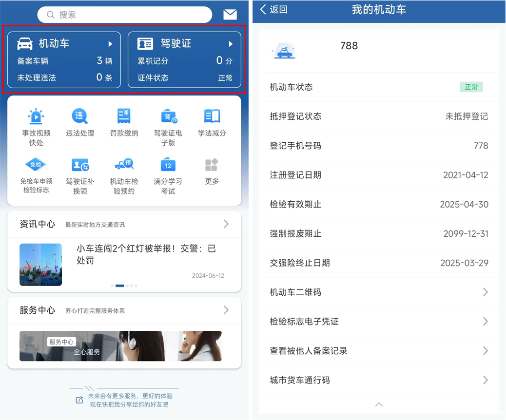Open the 机动车二维码 row chevron

coord(485,292)
